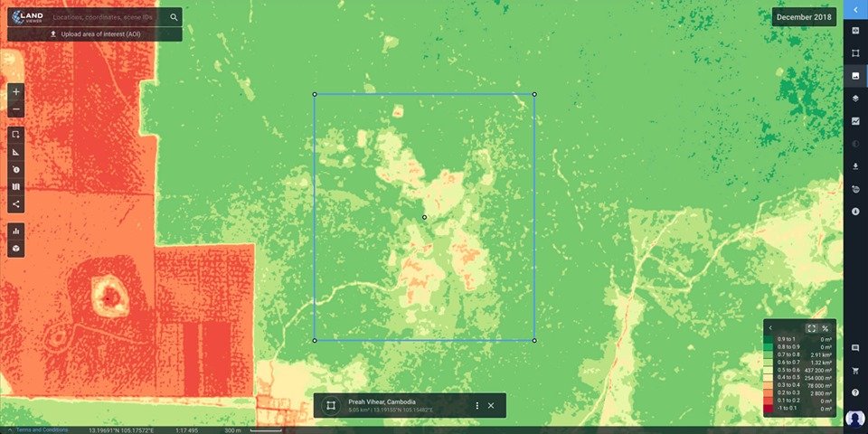Open the shopping cart
Screen dimensions: 868x434
(855, 371)
